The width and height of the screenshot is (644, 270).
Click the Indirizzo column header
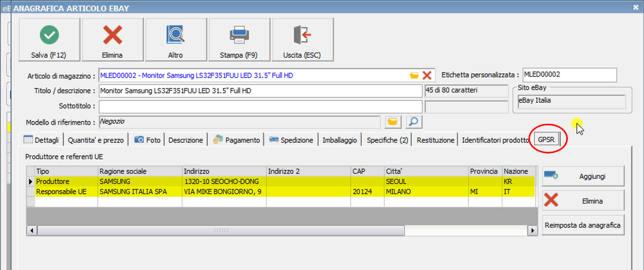[x=224, y=171]
